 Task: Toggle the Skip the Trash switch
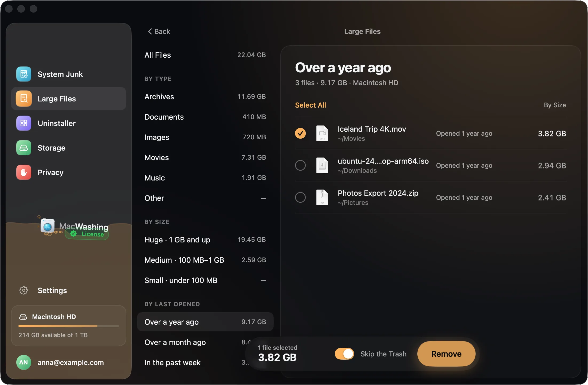point(344,354)
